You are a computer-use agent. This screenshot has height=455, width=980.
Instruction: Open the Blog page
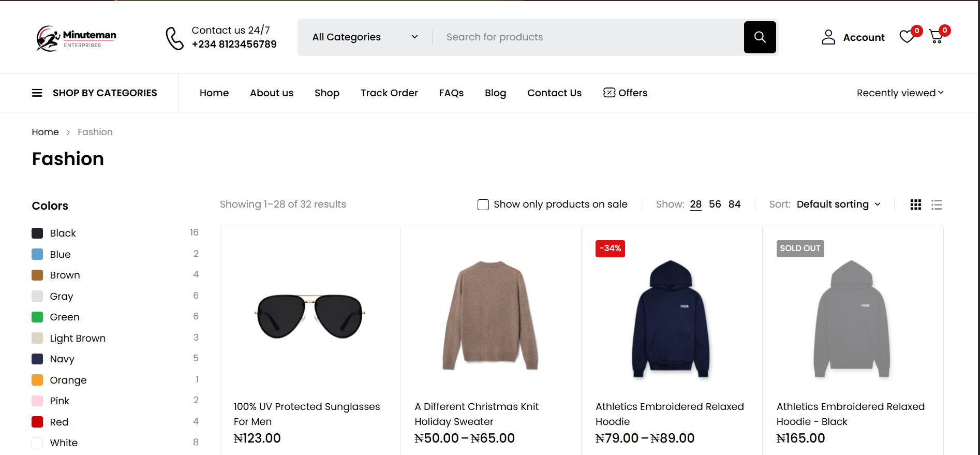(x=495, y=93)
